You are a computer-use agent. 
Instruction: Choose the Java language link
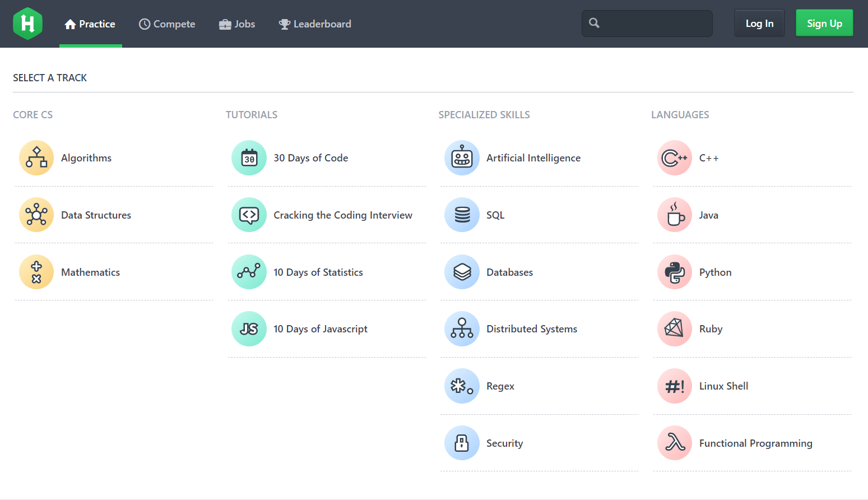coord(709,215)
